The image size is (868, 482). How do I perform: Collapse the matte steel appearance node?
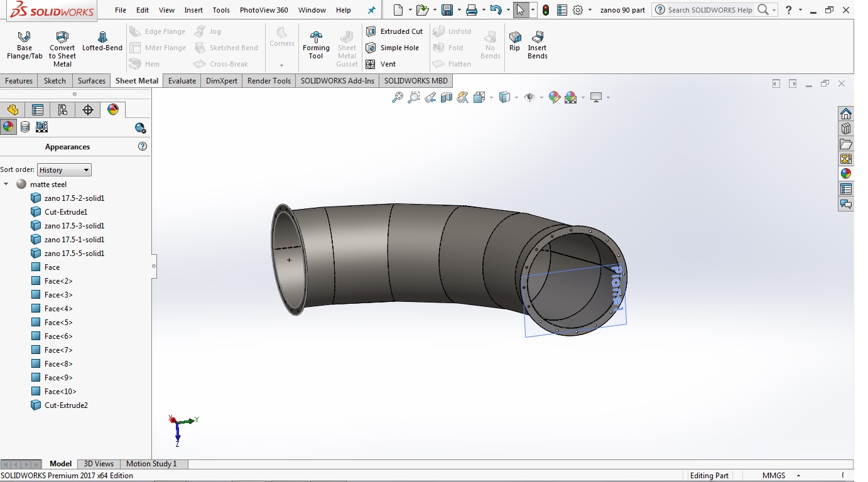(6, 185)
